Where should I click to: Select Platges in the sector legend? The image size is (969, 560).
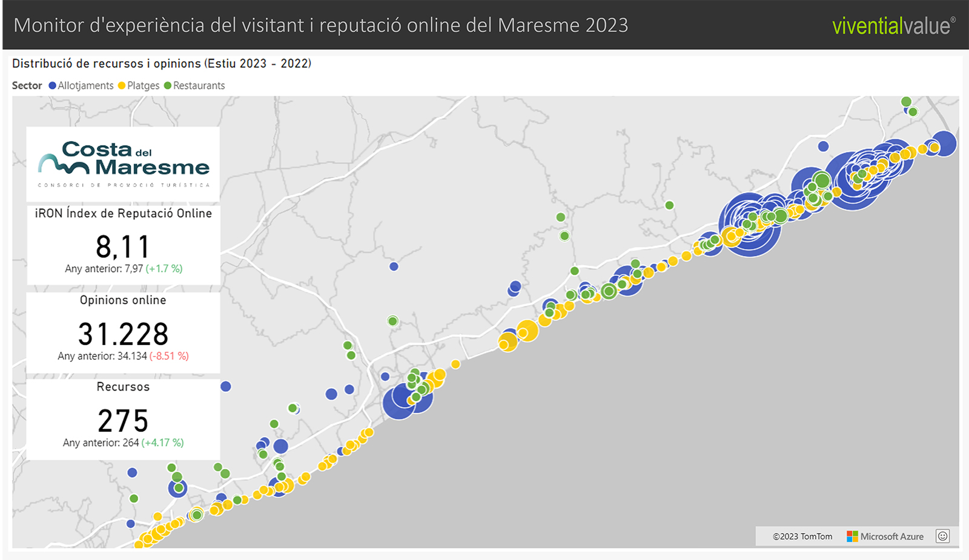coord(139,85)
